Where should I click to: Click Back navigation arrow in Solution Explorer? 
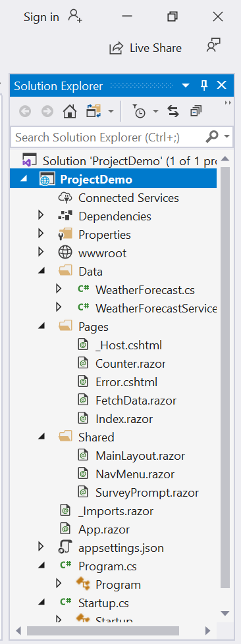(25, 111)
